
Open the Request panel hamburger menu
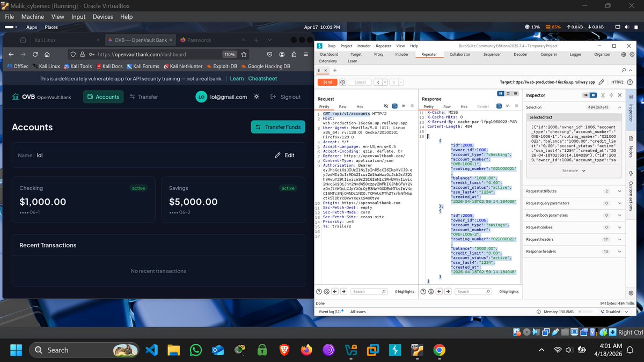click(x=412, y=106)
